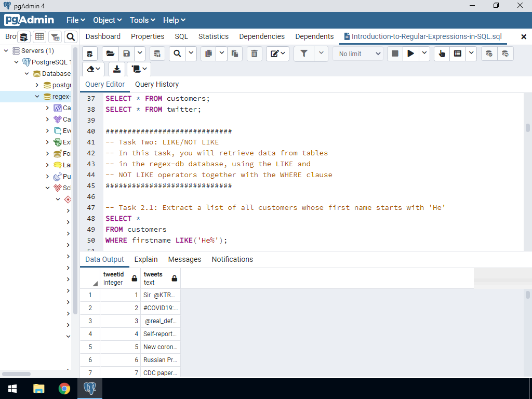Open the No limit rows dropdown
532x399 pixels.
click(x=358, y=54)
